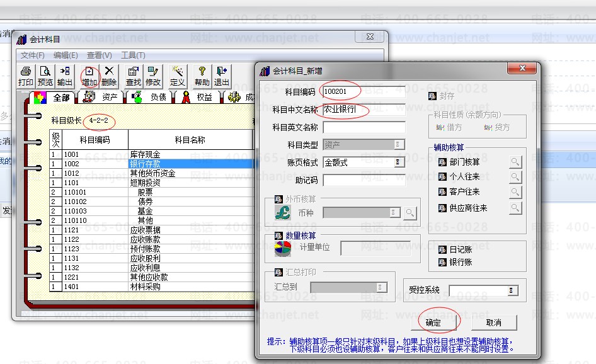The width and height of the screenshot is (596, 364).
Task: Enable the 外币核算 foreign currency checkbox
Action: [x=278, y=199]
